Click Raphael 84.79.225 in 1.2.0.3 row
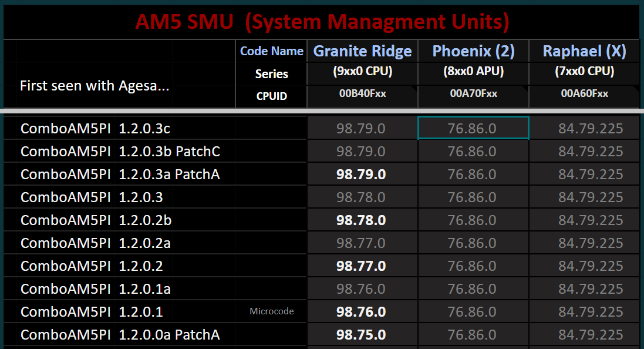644x349 pixels. (x=585, y=197)
